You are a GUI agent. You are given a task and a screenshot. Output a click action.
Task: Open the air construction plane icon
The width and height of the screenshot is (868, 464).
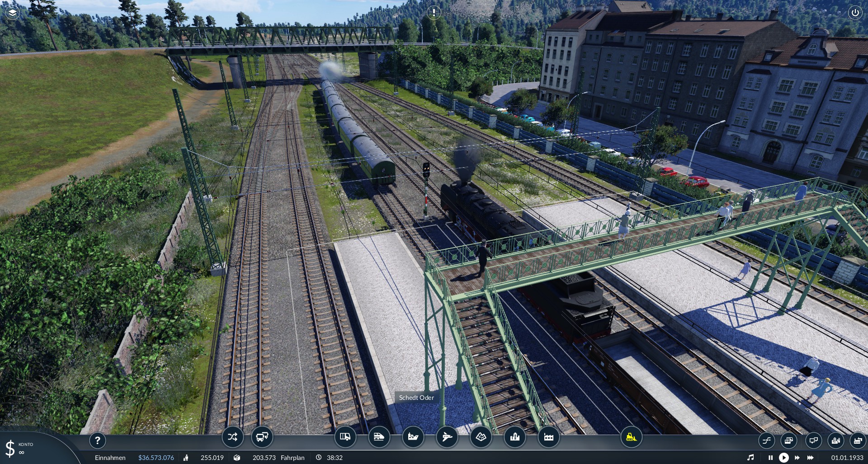click(x=447, y=437)
